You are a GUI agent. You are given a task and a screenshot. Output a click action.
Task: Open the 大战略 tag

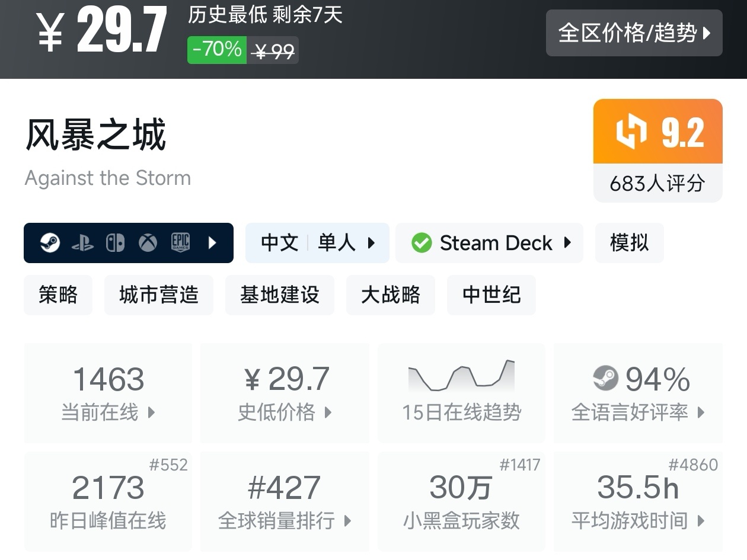(390, 295)
